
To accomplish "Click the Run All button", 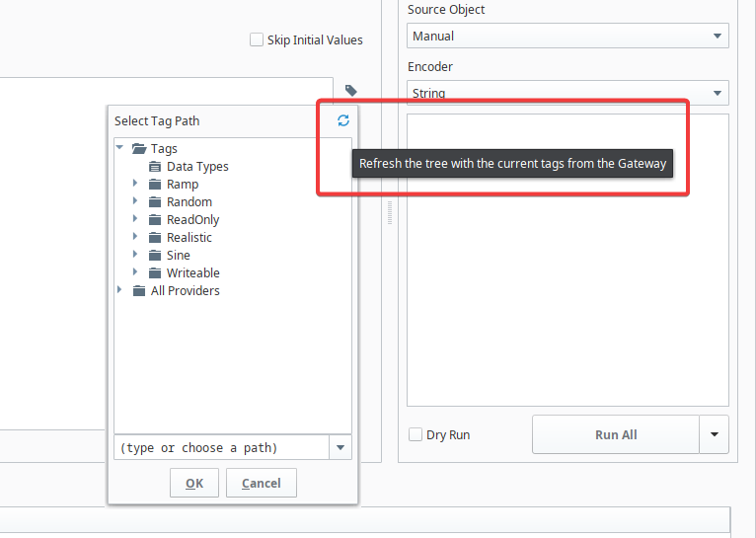I will [x=615, y=434].
